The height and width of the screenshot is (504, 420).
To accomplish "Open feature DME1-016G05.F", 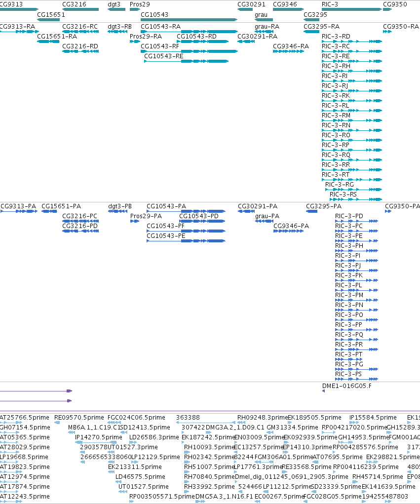I will (347, 386).
